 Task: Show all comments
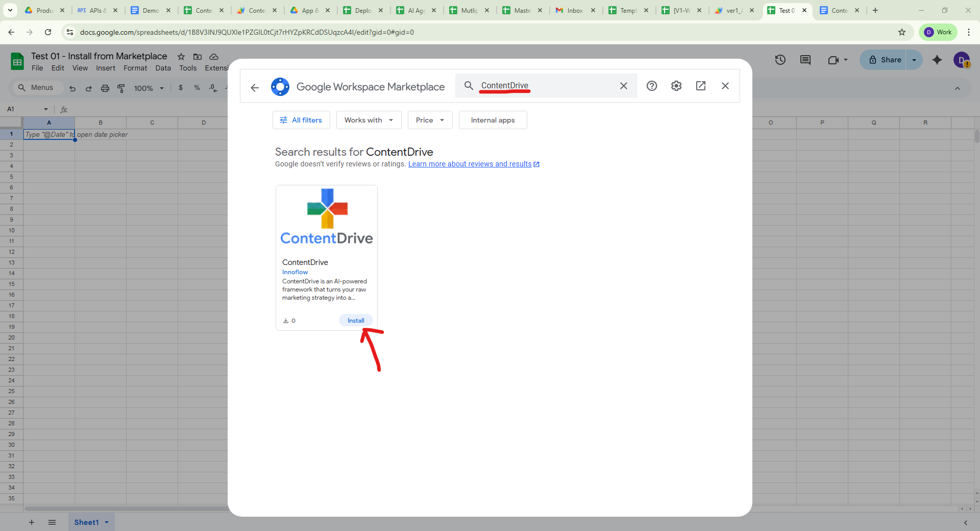tap(805, 60)
